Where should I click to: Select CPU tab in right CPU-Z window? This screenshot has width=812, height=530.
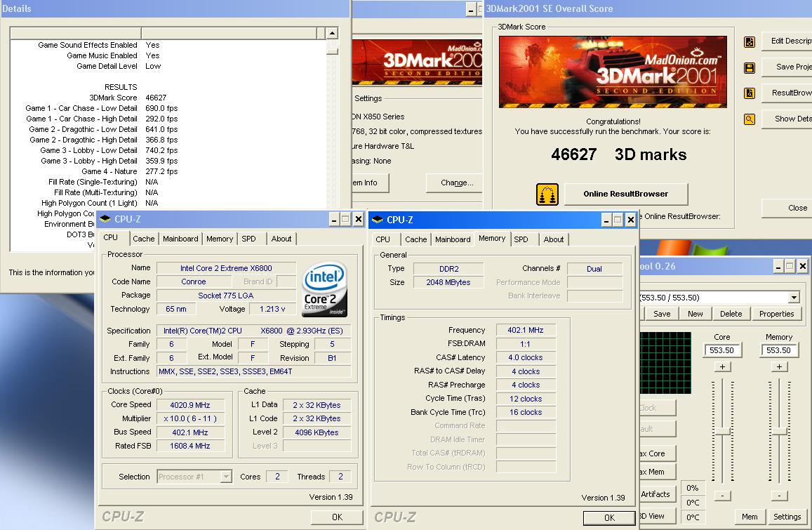[382, 239]
